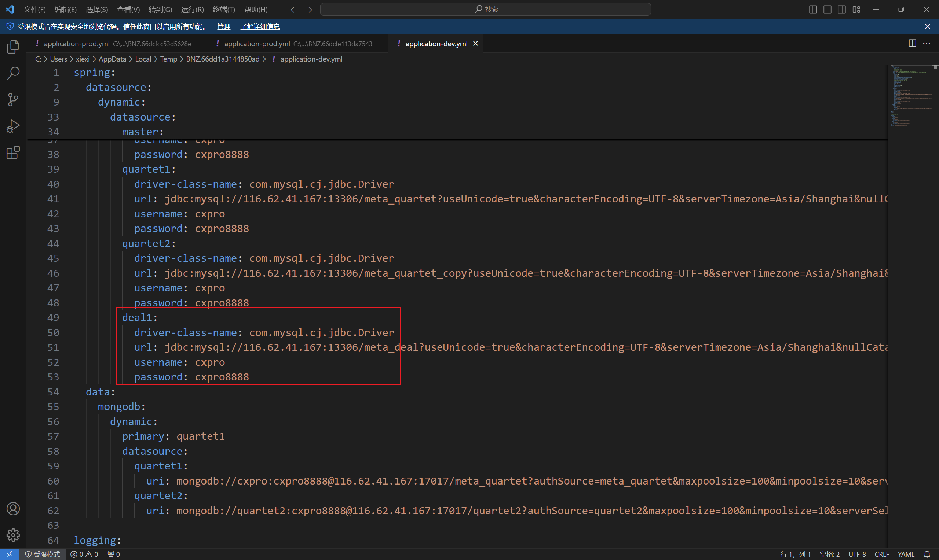Click the sticky scroll line 'master:'

pyautogui.click(x=143, y=132)
